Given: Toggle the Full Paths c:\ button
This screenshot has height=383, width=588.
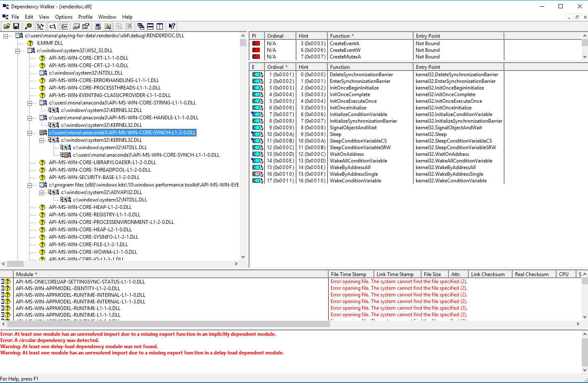Looking at the screenshot, I should tap(52, 27).
